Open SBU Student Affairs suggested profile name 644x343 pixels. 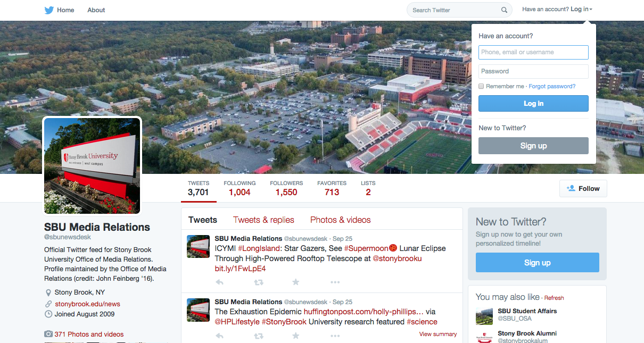(527, 311)
